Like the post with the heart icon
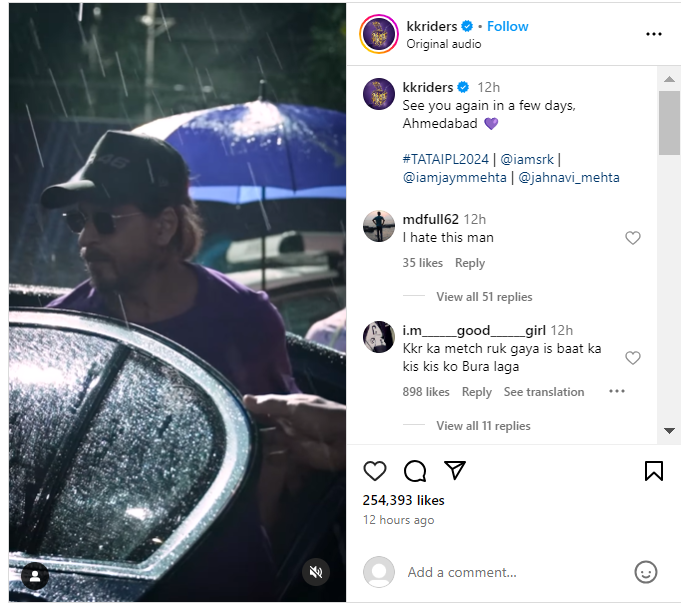 [375, 471]
